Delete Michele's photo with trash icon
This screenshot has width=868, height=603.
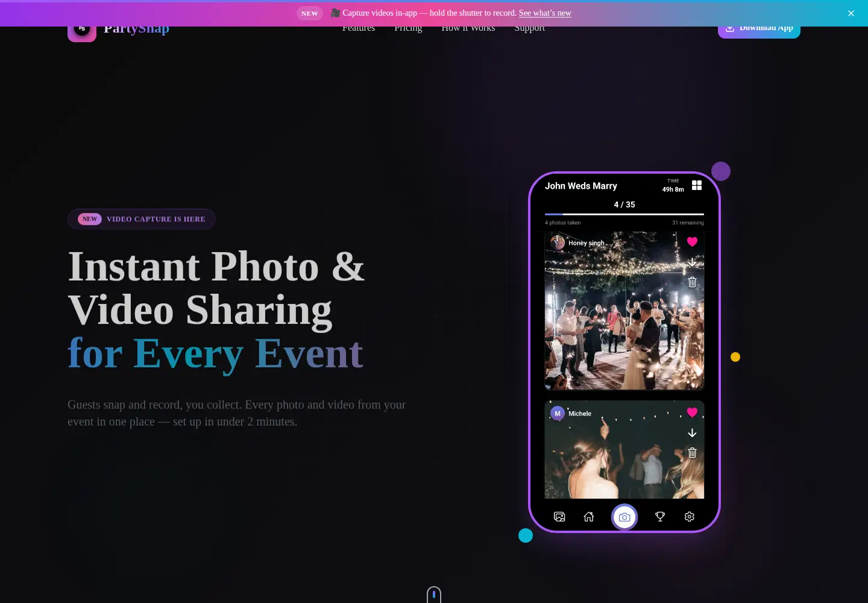[692, 453]
